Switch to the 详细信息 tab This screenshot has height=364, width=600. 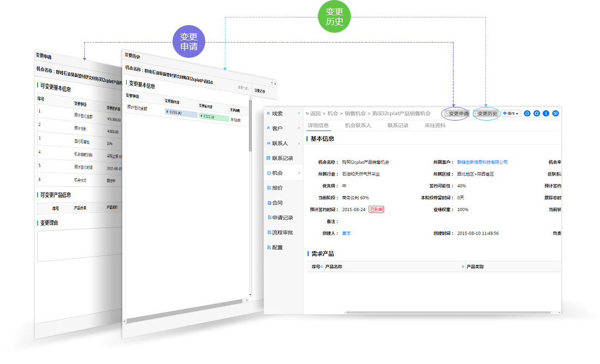click(x=318, y=126)
